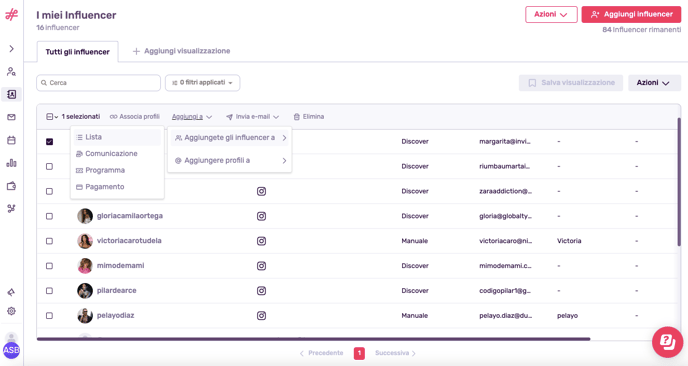
Task: Click the Aggiungi influencer button
Action: pyautogui.click(x=631, y=14)
